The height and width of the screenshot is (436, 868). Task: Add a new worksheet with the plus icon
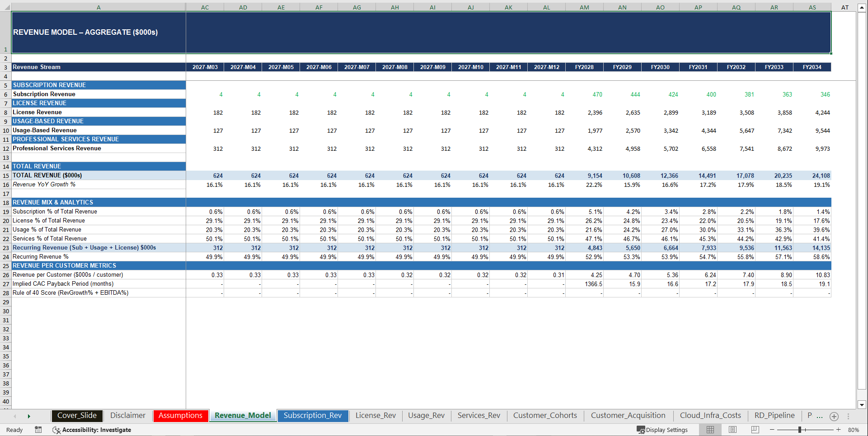coord(834,416)
